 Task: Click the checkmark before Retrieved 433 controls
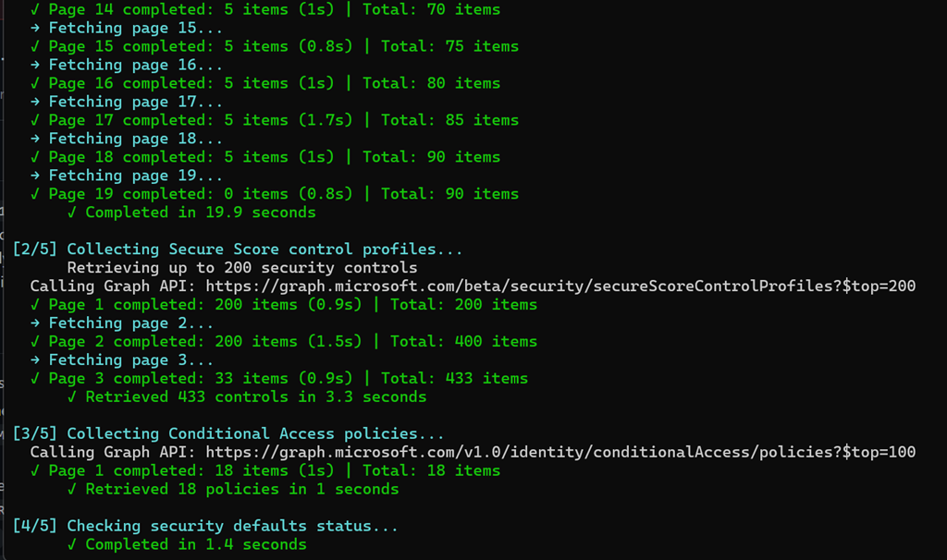(72, 397)
